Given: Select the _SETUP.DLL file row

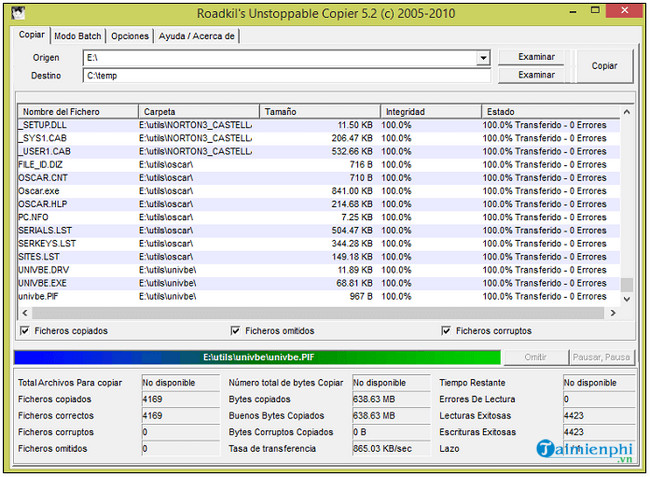Looking at the screenshot, I should tap(319, 125).
